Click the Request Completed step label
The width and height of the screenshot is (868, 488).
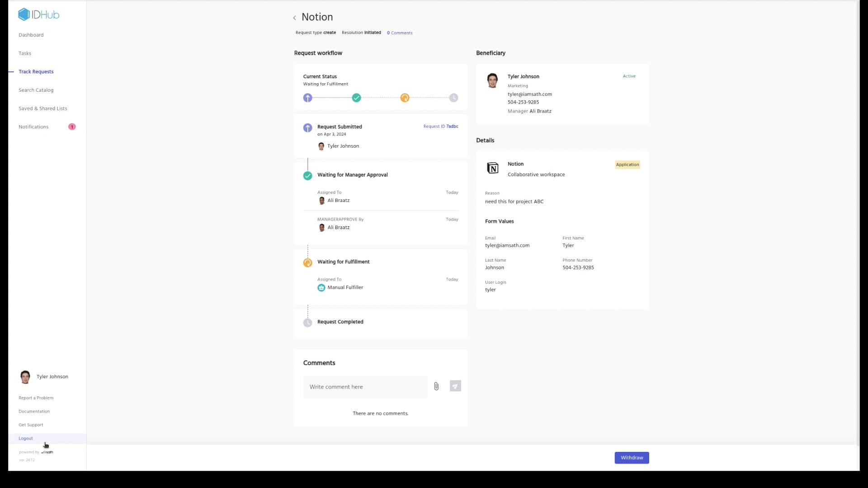pyautogui.click(x=340, y=322)
